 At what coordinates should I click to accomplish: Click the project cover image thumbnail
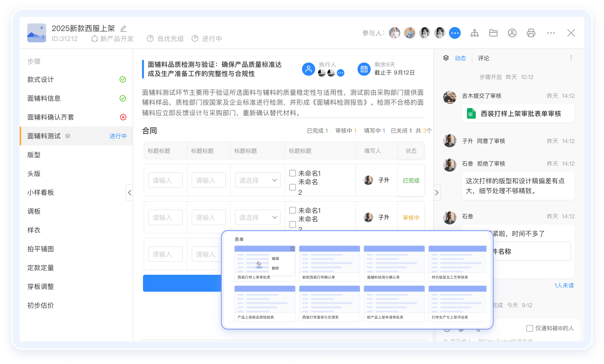tap(37, 33)
